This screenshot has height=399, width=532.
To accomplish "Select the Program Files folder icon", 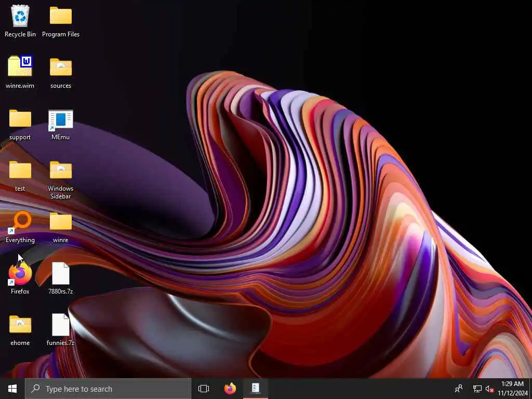I will 61,21.
